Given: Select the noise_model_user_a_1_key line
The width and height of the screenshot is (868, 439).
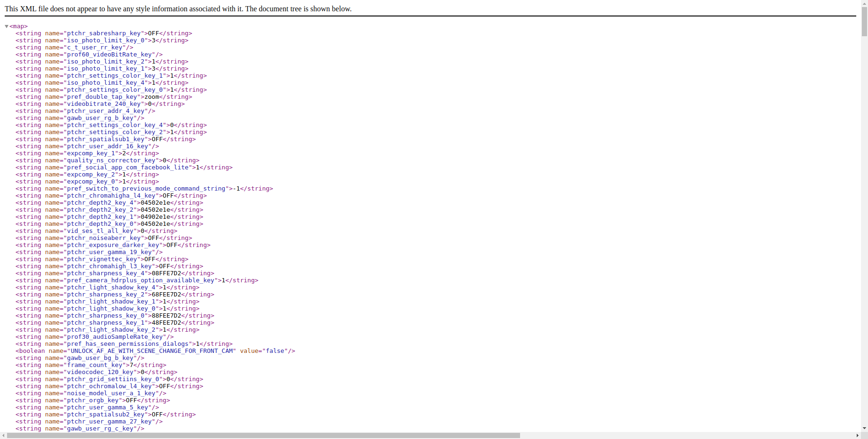Looking at the screenshot, I should [x=91, y=393].
